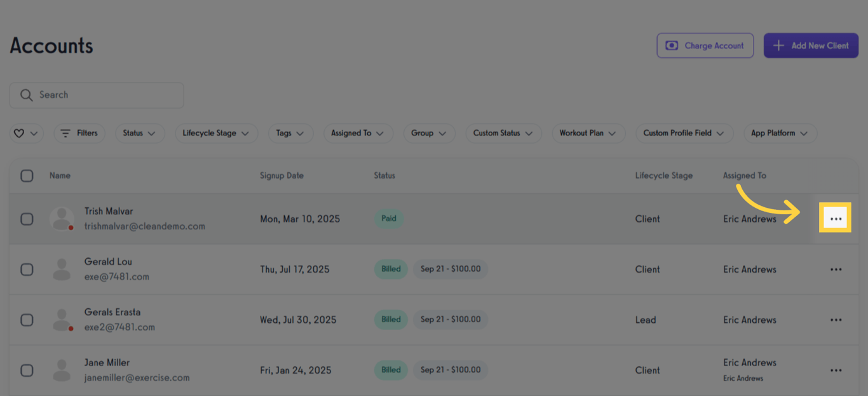Open the actions menu for Trish Malvar
The width and height of the screenshot is (868, 396).
pyautogui.click(x=835, y=217)
